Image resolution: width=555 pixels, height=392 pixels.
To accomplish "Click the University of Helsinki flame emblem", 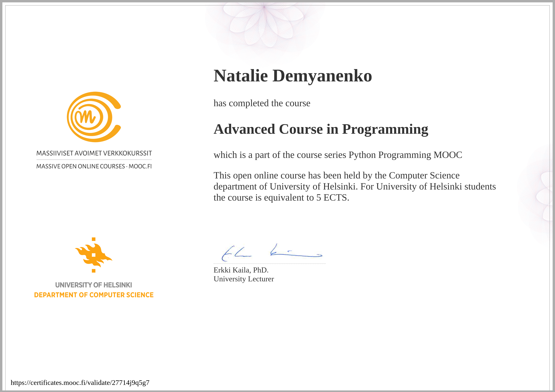I will 94,255.
